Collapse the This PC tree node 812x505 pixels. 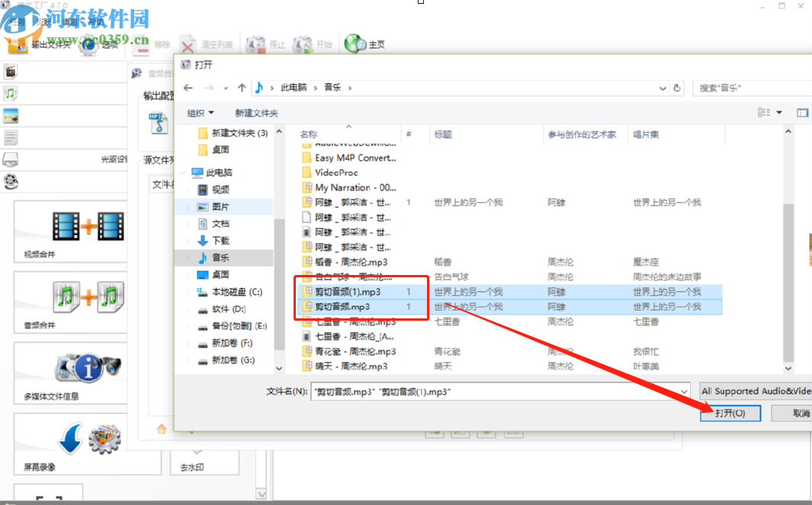click(x=183, y=172)
